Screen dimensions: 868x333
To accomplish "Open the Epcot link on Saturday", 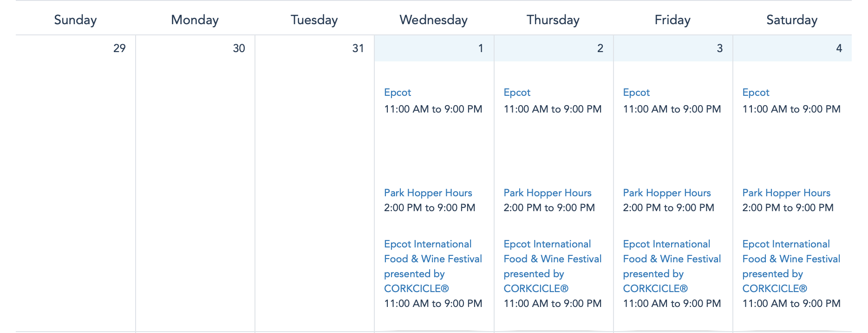I will point(756,93).
